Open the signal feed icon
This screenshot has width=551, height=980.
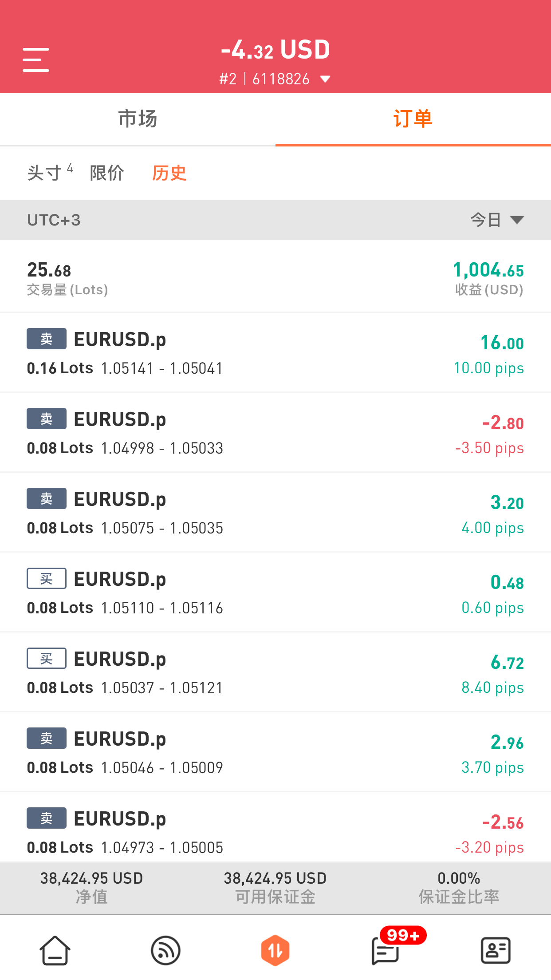[165, 951]
